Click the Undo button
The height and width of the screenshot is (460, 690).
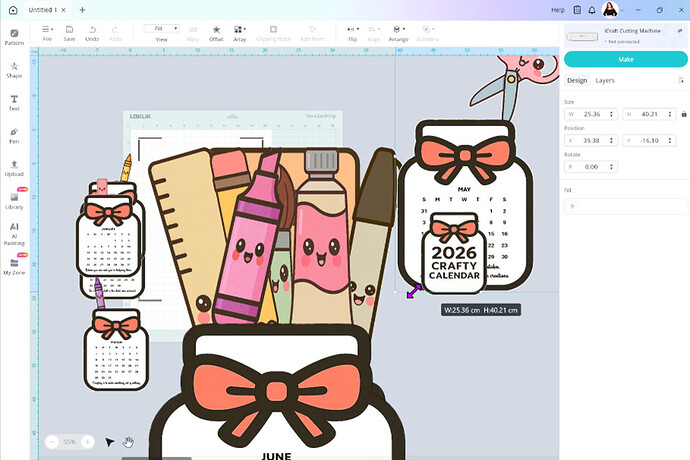click(91, 33)
